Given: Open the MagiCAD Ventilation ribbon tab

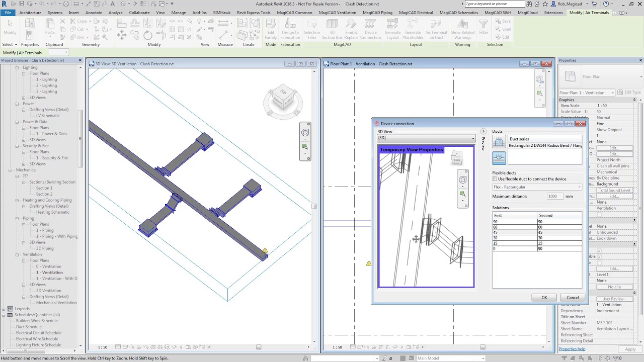Looking at the screenshot, I should point(337,13).
